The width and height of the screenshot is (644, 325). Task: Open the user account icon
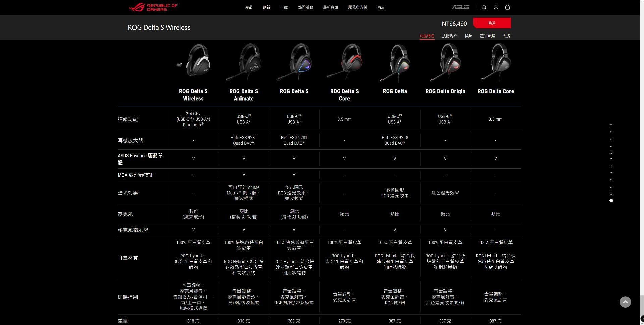[496, 7]
